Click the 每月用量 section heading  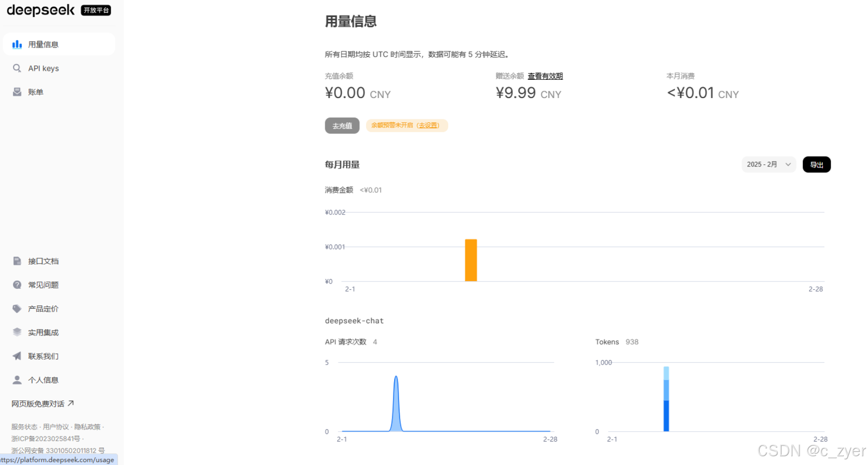[342, 165]
